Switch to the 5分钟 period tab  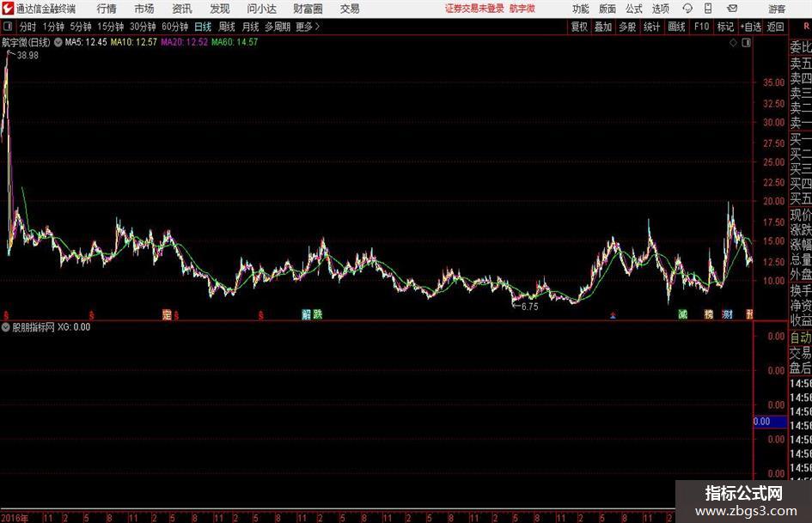tap(81, 27)
